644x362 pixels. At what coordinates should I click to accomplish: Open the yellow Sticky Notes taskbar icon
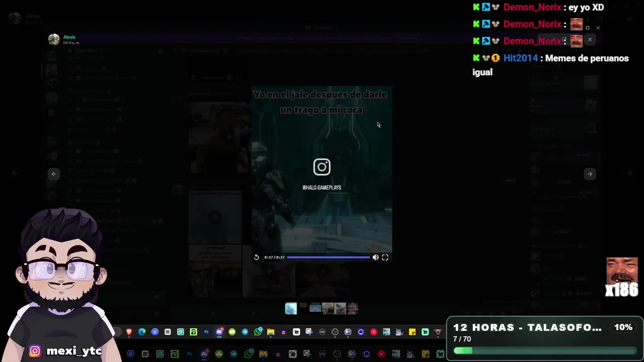click(x=412, y=332)
